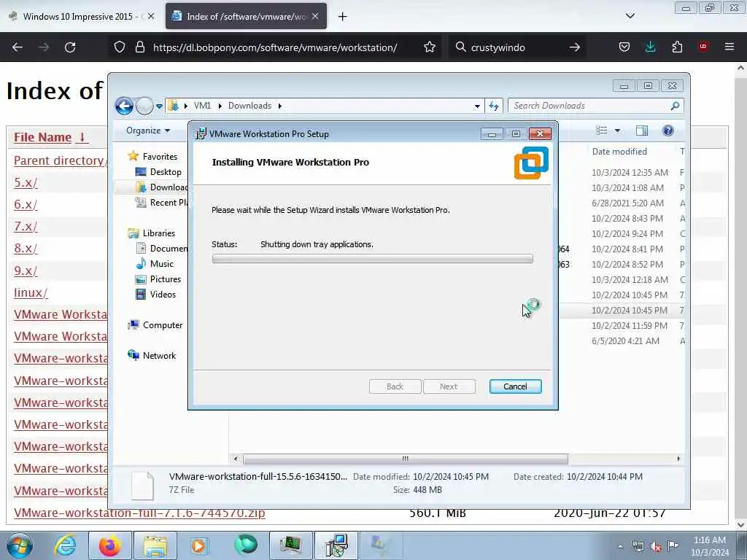Open a new Firefox tab
This screenshot has height=560, width=747.
(x=343, y=17)
